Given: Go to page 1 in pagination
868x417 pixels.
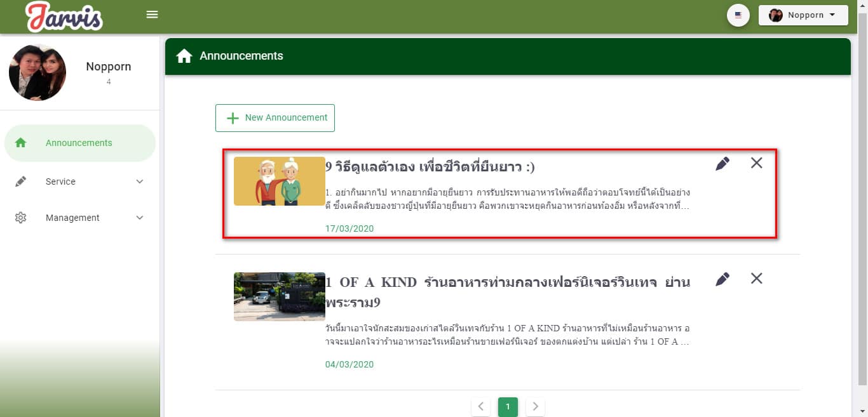Looking at the screenshot, I should pyautogui.click(x=508, y=406).
